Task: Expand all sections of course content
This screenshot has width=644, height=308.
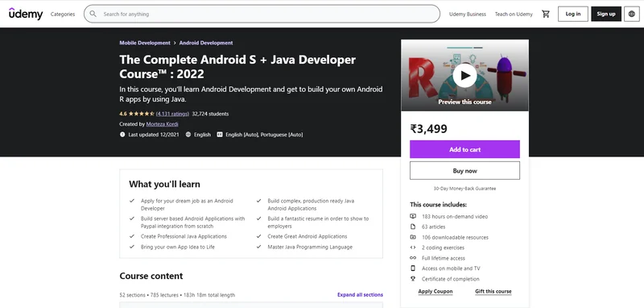Action: (x=360, y=295)
